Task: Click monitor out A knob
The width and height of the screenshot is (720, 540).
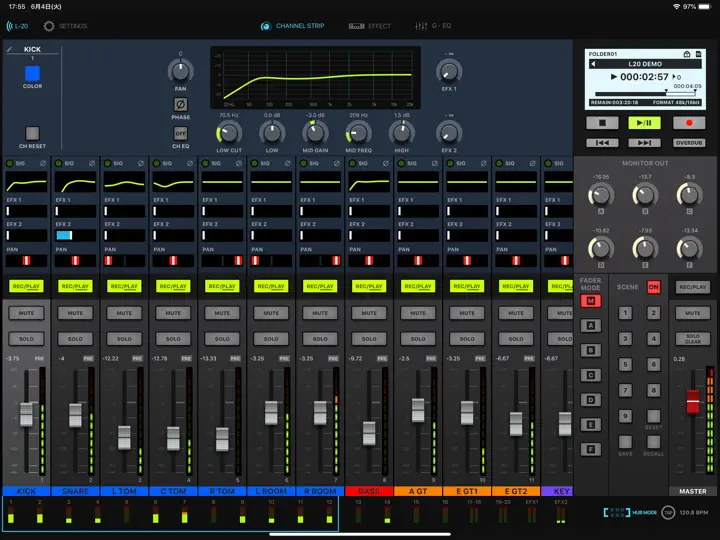Action: coord(601,195)
